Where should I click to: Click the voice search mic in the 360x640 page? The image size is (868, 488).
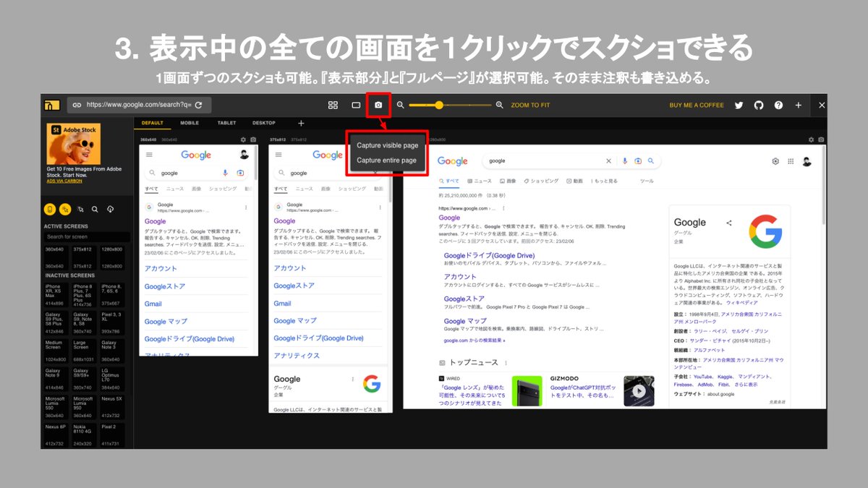[x=226, y=173]
